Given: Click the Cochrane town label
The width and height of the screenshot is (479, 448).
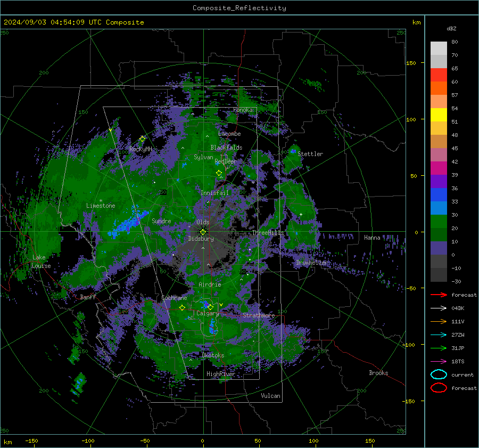Looking at the screenshot, I should coord(174,298).
